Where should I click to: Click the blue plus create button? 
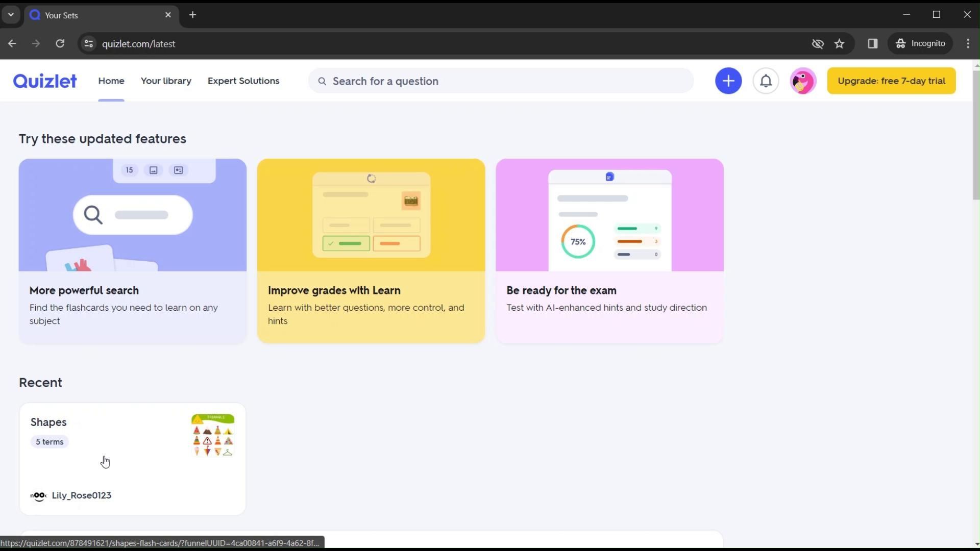pos(728,81)
